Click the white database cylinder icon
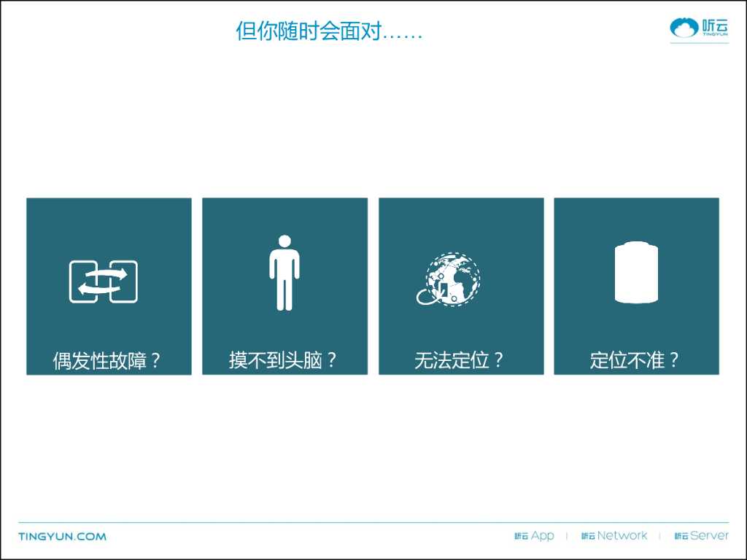 (x=636, y=273)
